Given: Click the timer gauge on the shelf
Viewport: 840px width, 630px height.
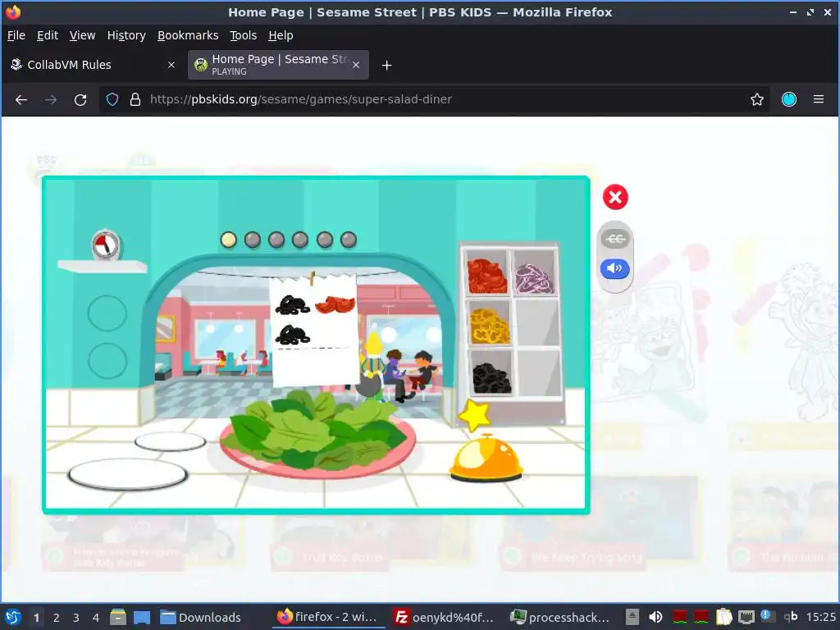Looking at the screenshot, I should pos(106,245).
